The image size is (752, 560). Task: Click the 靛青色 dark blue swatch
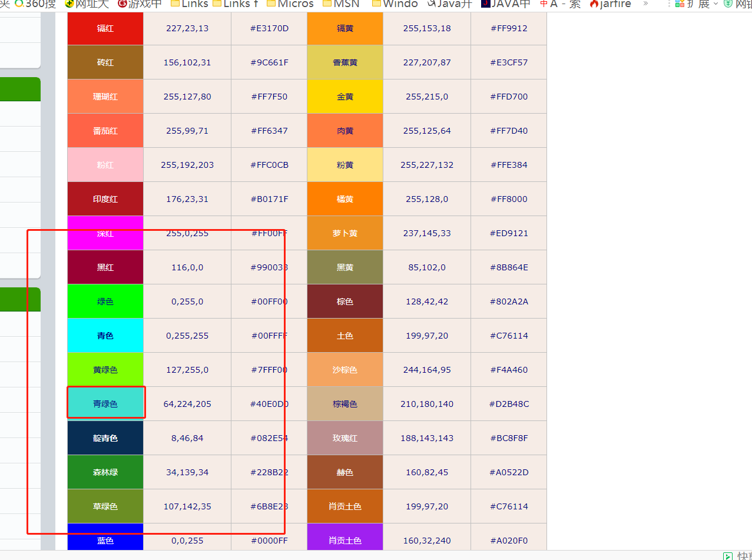click(105, 438)
